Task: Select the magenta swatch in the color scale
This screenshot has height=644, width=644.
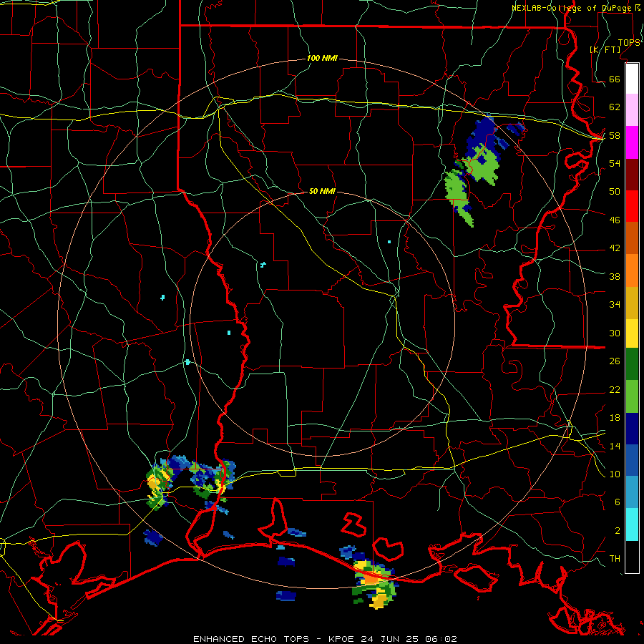Action: [x=632, y=142]
